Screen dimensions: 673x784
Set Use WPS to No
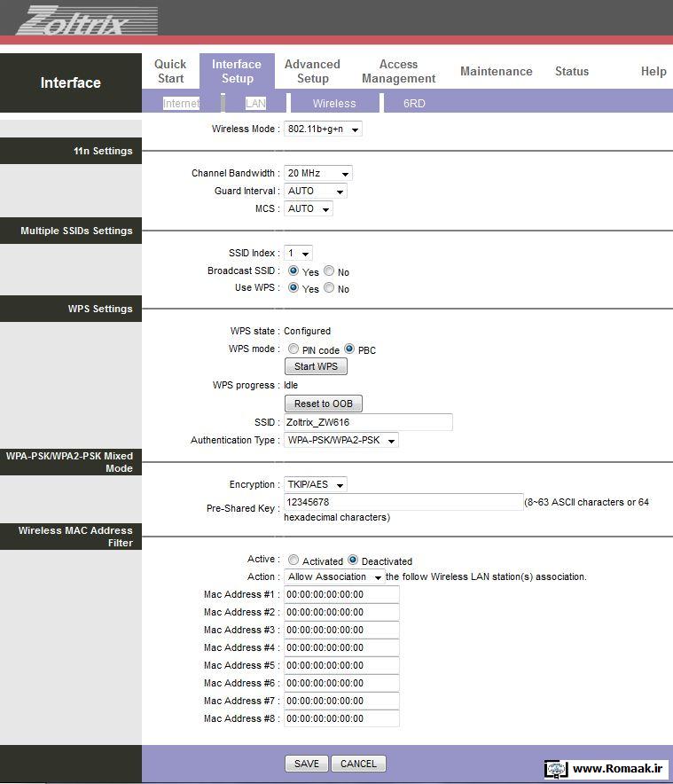coord(329,287)
